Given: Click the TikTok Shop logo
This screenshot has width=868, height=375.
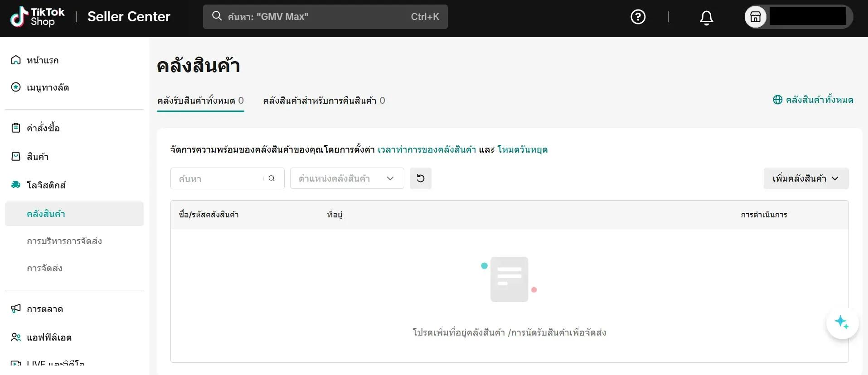Looking at the screenshot, I should pos(37,17).
